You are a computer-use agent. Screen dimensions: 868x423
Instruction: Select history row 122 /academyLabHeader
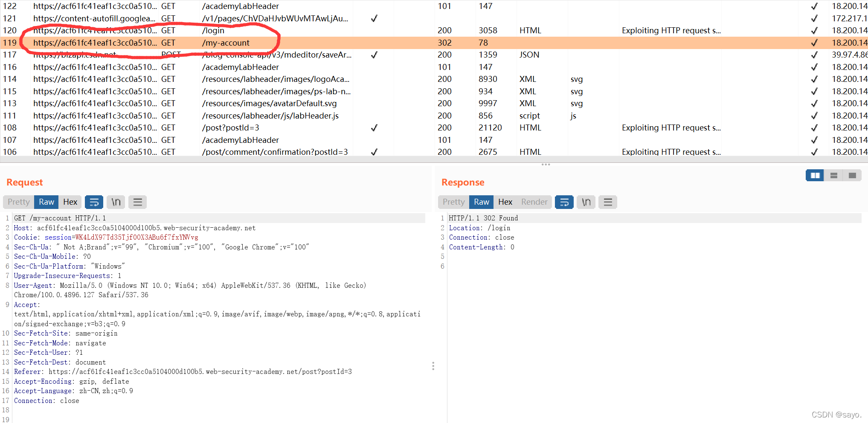click(x=434, y=6)
